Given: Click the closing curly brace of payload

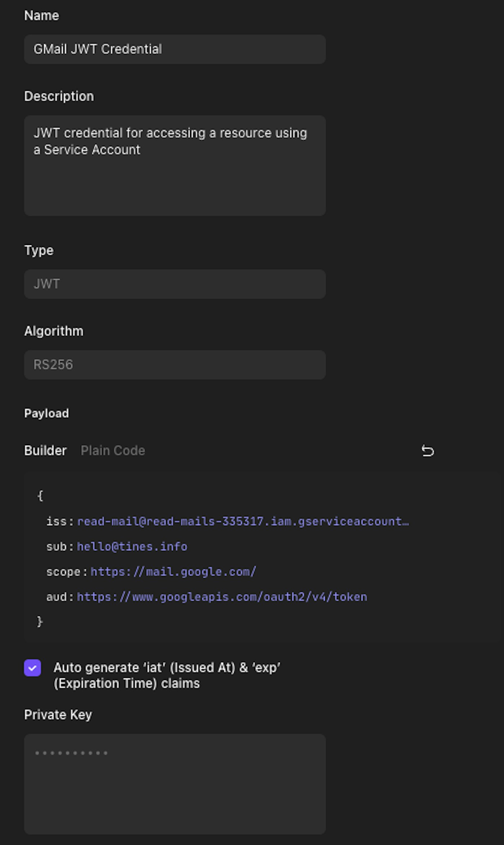Looking at the screenshot, I should coord(40,622).
